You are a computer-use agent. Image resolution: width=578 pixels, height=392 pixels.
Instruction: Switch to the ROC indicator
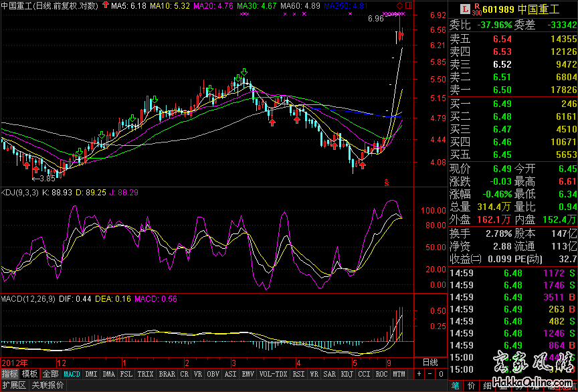tap(381, 374)
